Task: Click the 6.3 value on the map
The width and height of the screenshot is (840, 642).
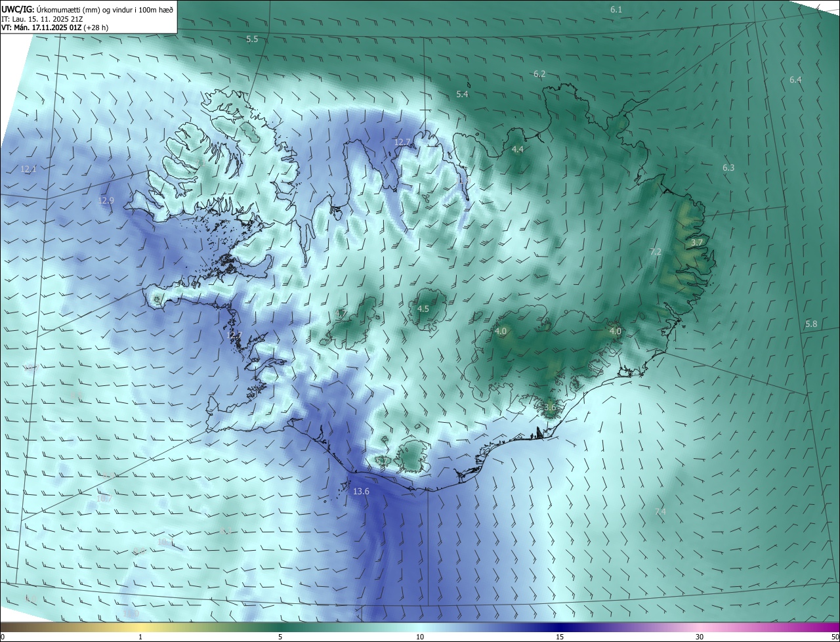Action: [728, 168]
